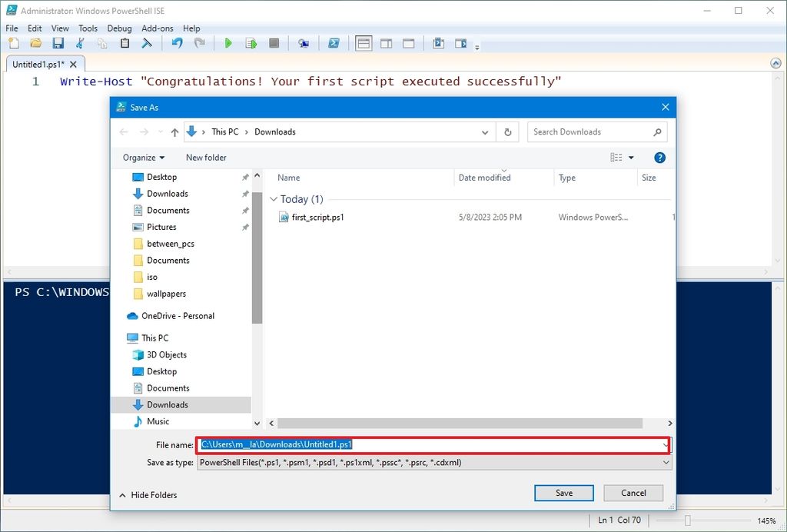Open the recent locations dropdown arrow

(x=161, y=132)
